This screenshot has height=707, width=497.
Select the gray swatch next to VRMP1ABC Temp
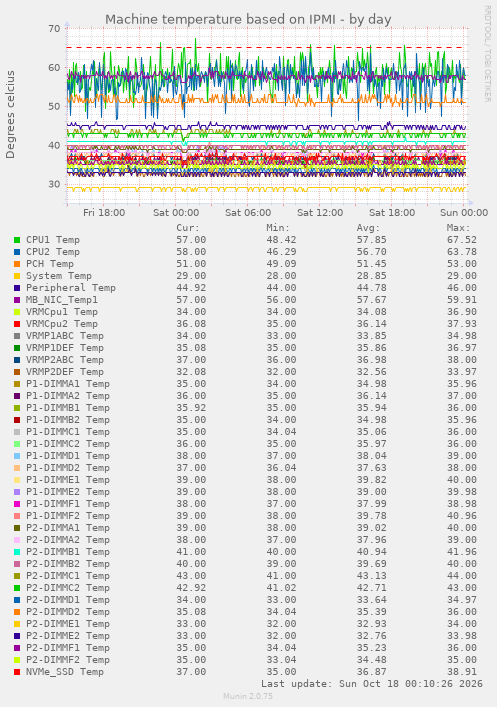pyautogui.click(x=17, y=336)
